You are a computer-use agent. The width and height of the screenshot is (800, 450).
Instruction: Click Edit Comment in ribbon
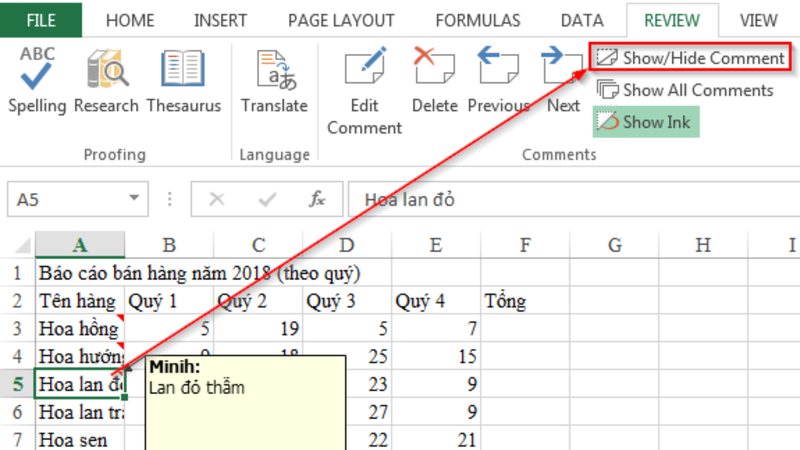tap(364, 91)
